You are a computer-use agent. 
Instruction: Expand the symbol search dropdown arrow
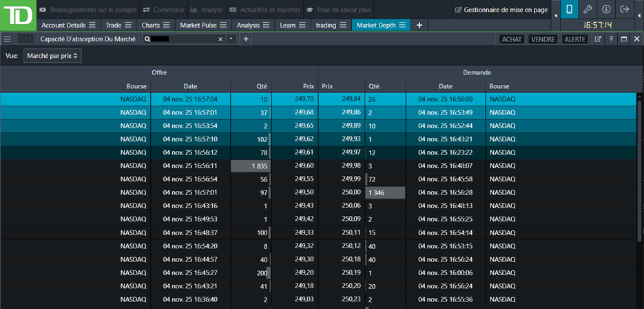pyautogui.click(x=231, y=39)
